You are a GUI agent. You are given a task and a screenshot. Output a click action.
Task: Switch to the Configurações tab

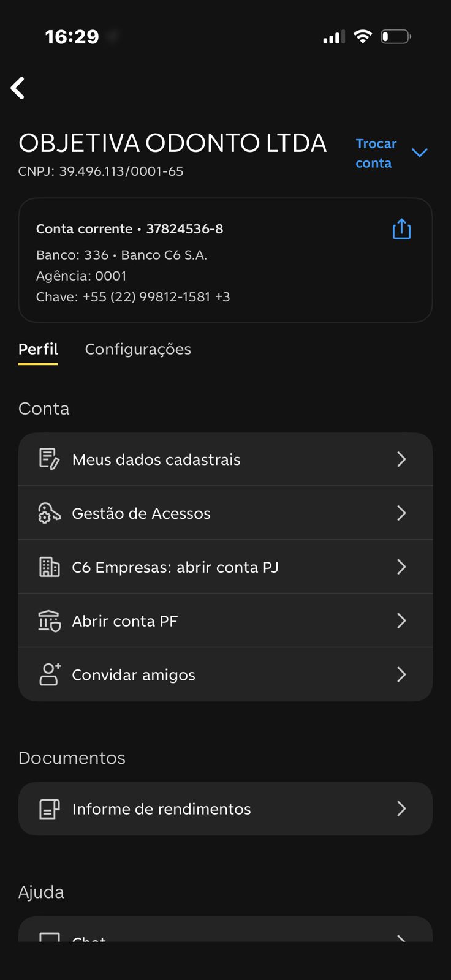click(138, 349)
